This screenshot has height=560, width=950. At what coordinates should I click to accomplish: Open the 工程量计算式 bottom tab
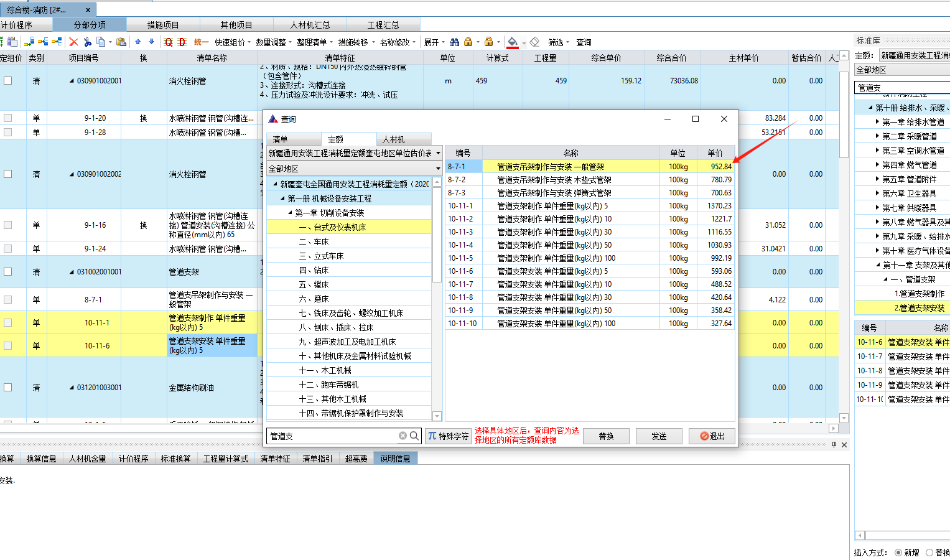pyautogui.click(x=225, y=459)
